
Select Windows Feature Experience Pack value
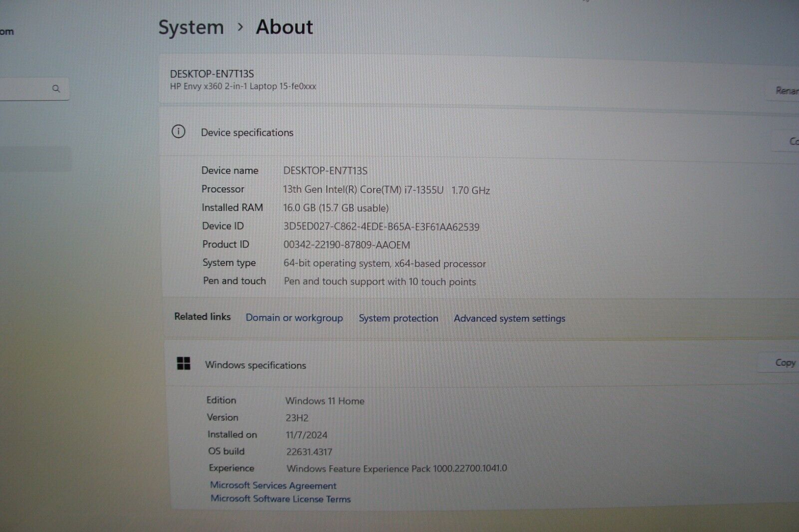(397, 468)
